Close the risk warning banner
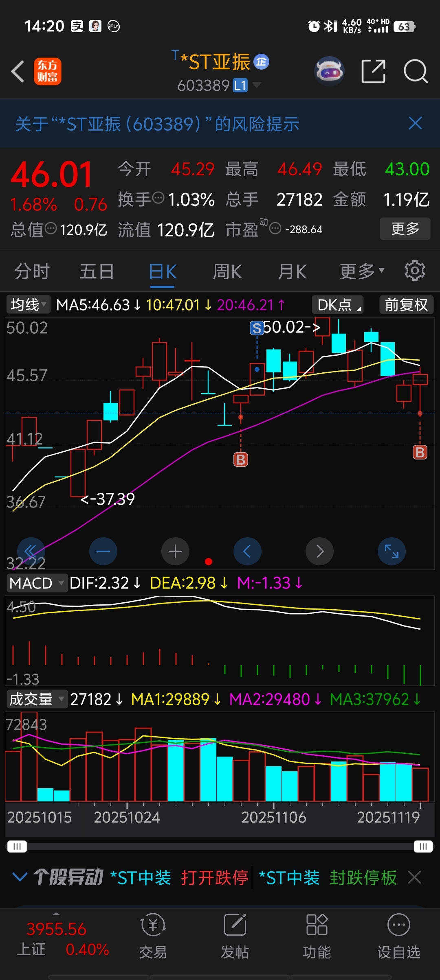 pos(415,123)
